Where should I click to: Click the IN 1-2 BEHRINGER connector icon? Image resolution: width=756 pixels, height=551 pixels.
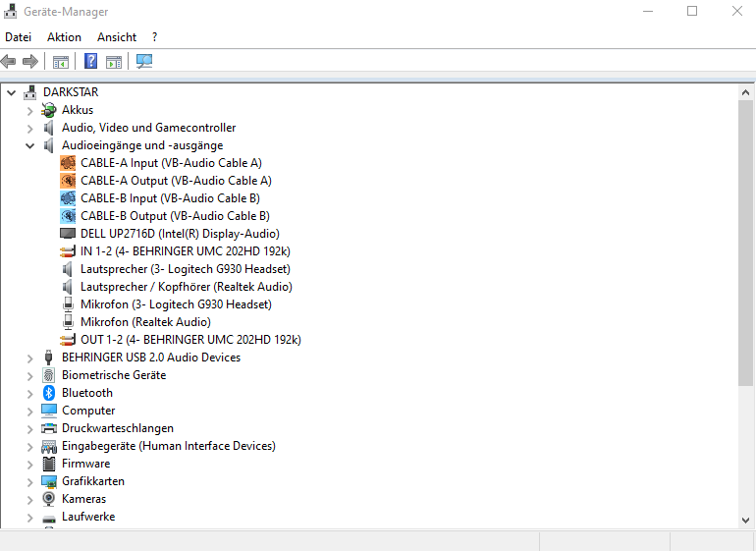[x=68, y=251]
